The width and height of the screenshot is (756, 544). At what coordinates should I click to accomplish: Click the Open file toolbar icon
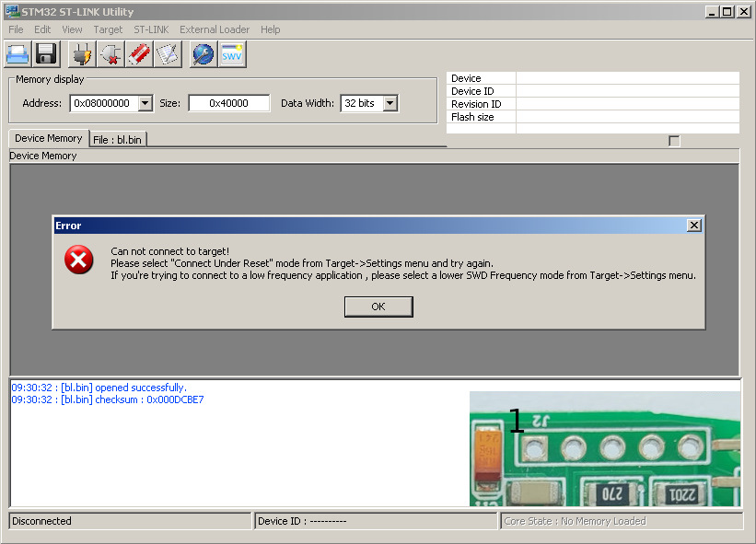[17, 54]
